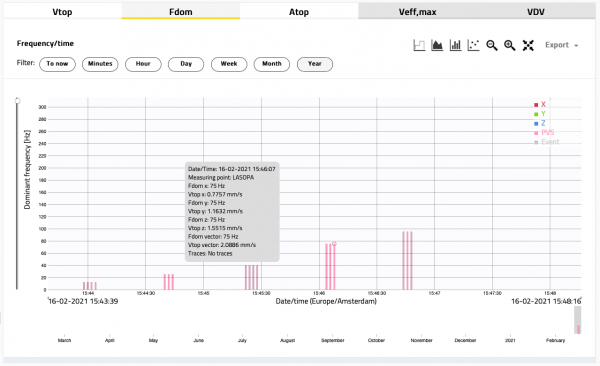Toggle the PVS series in legend
Image resolution: width=600 pixels, height=366 pixels.
[544, 132]
